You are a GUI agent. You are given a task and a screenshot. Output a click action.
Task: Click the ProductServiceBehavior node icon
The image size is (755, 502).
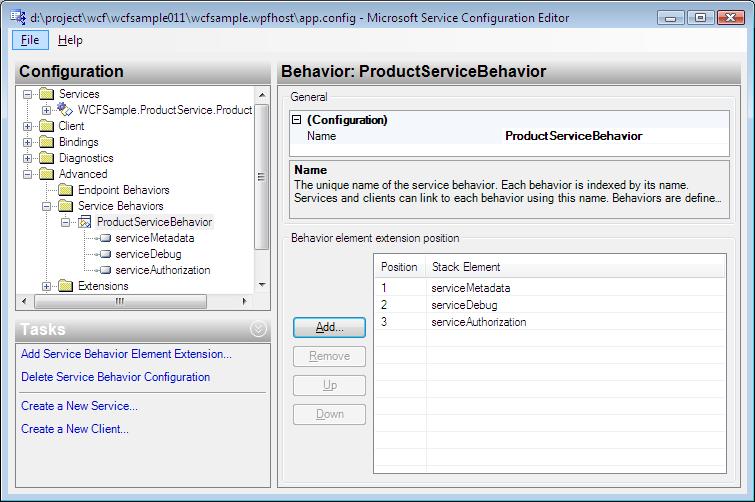(x=85, y=222)
